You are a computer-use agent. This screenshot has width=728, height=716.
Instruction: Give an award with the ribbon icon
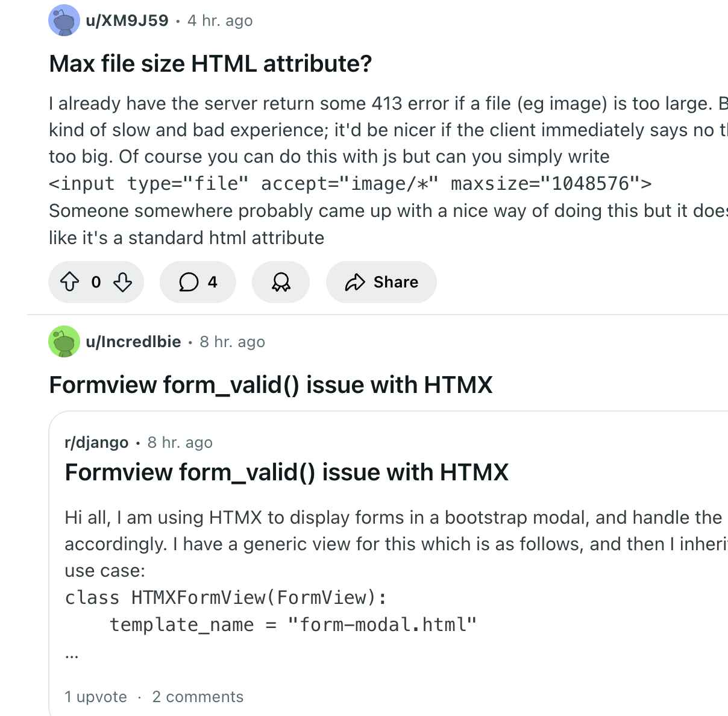pos(281,282)
